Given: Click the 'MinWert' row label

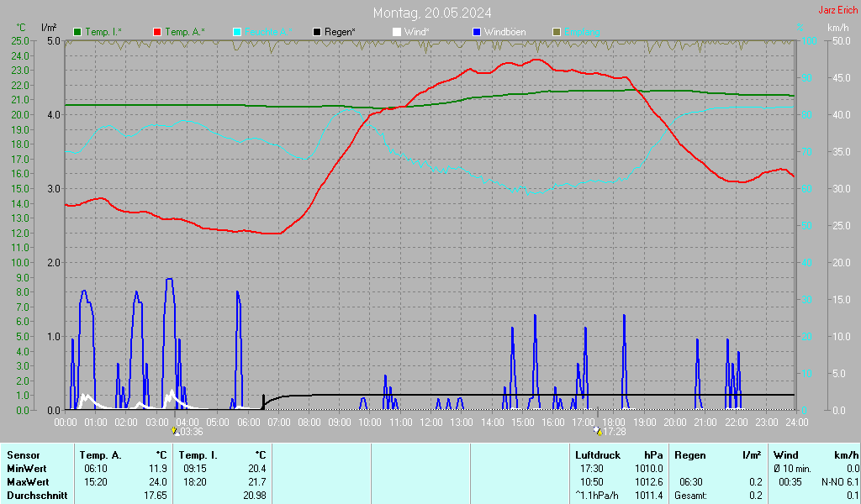Looking at the screenshot, I should pyautogui.click(x=26, y=469).
